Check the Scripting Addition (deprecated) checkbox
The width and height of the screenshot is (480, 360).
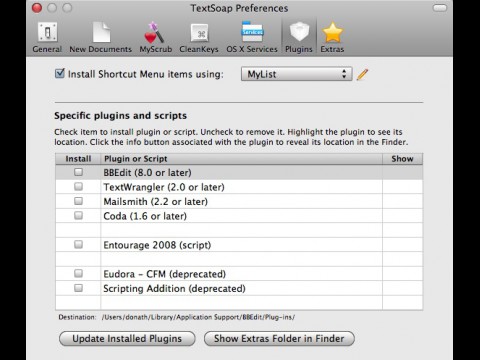tap(78, 288)
